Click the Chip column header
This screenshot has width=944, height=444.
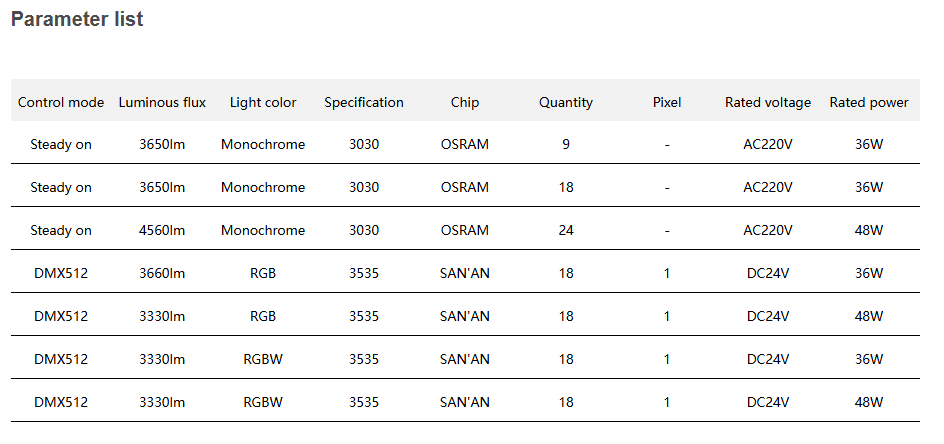click(x=465, y=102)
